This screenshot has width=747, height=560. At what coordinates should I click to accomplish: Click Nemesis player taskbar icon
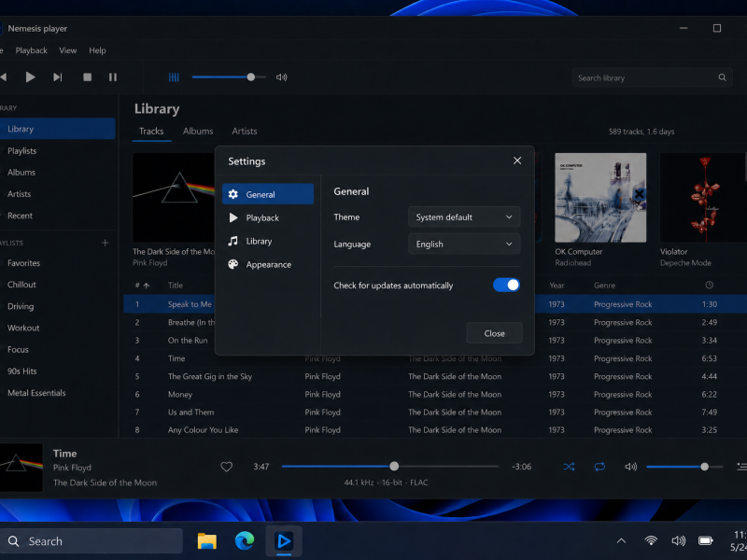coord(284,541)
